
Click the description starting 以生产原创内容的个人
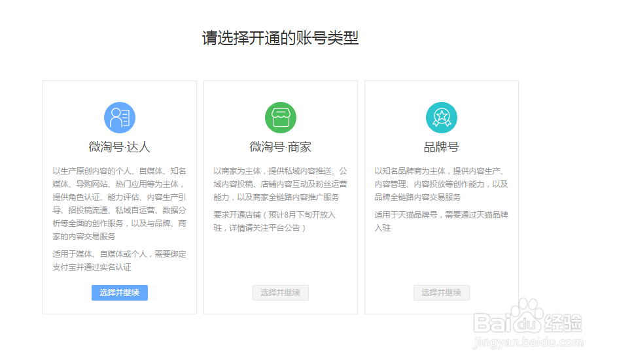click(x=120, y=204)
